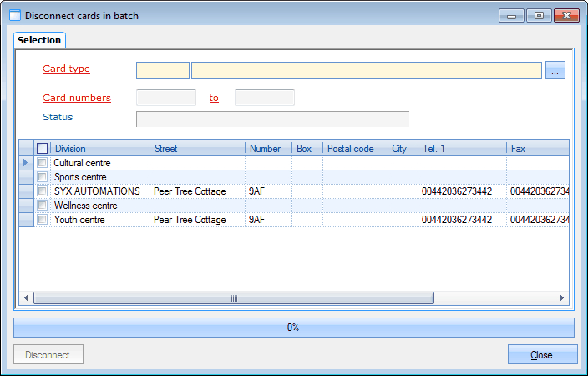Maximize the Disconnect cards window

[539, 15]
